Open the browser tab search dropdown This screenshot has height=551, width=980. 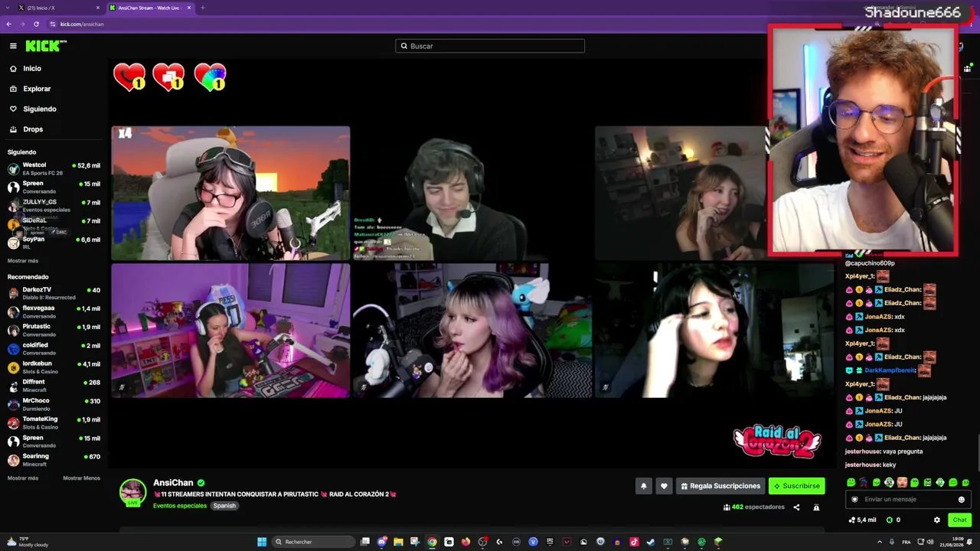pos(7,8)
